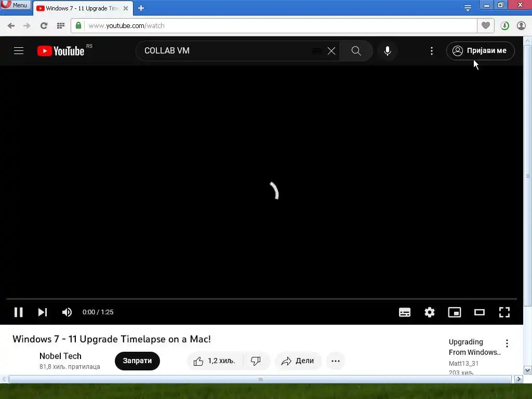Click the 0:00 / 1:25 time display
The image size is (532, 399).
(x=98, y=312)
